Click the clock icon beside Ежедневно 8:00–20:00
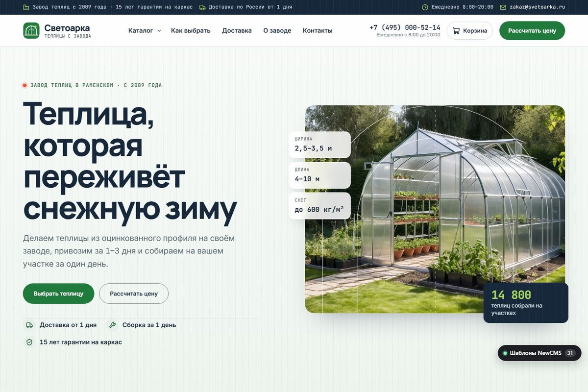588x392 pixels. click(425, 7)
